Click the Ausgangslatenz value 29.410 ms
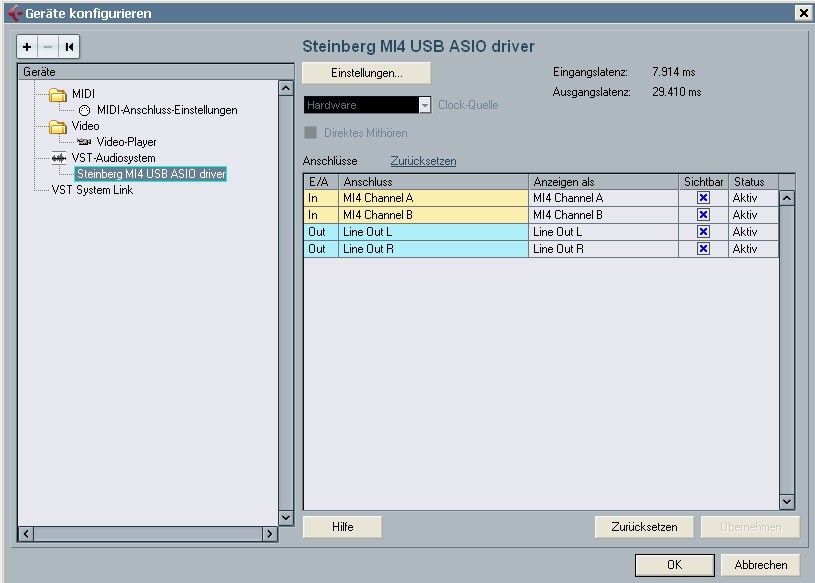Viewport: 815px width, 583px height. tap(677, 92)
